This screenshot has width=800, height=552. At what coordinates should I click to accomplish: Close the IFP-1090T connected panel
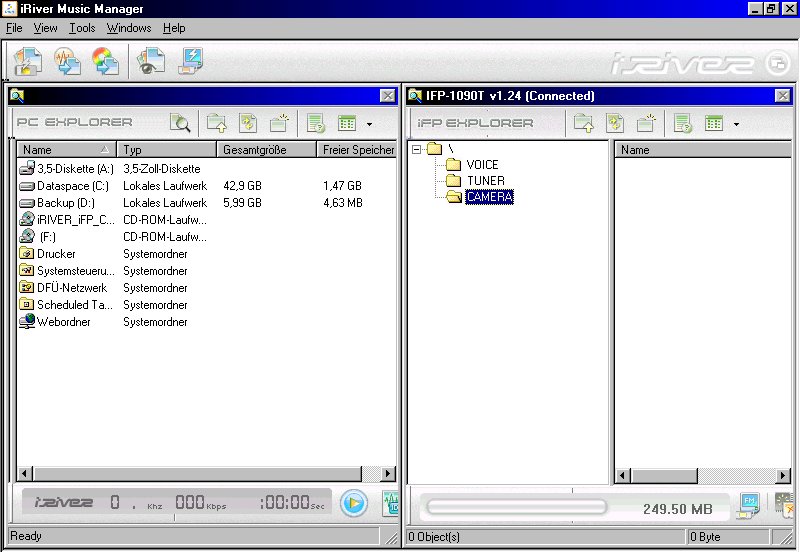tap(783, 95)
